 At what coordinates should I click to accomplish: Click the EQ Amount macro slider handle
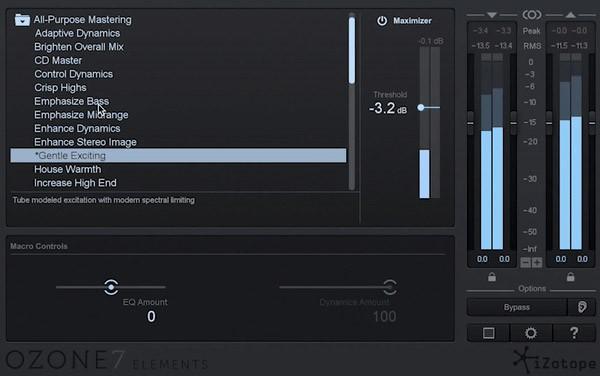pyautogui.click(x=111, y=287)
